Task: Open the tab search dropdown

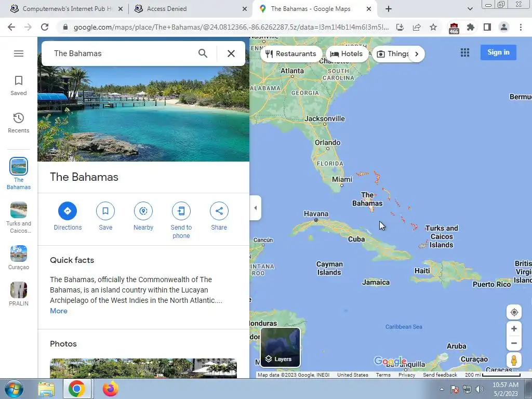Action: pos(470,9)
